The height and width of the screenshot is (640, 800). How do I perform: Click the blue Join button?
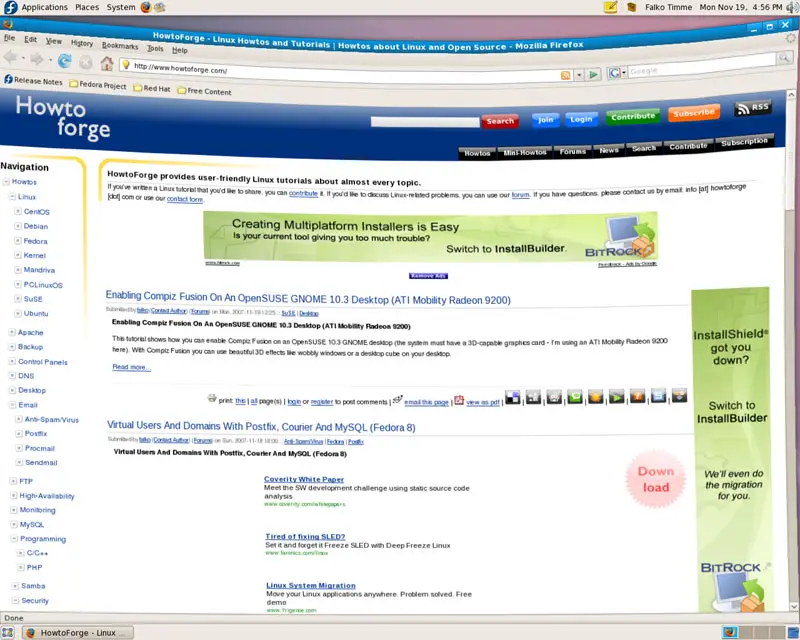click(545, 120)
